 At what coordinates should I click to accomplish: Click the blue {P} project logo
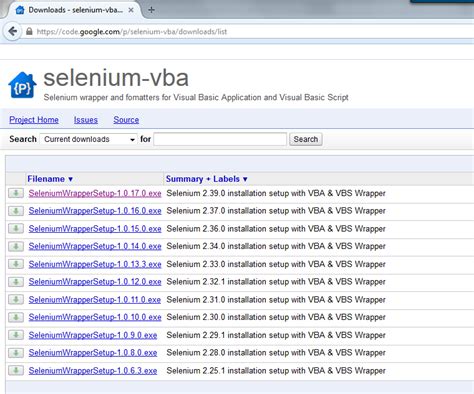(22, 85)
